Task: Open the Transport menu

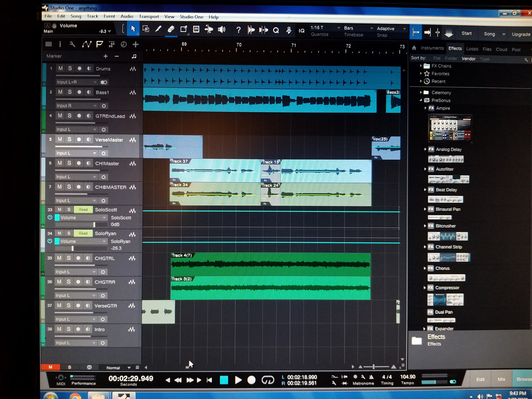Action: [x=149, y=17]
